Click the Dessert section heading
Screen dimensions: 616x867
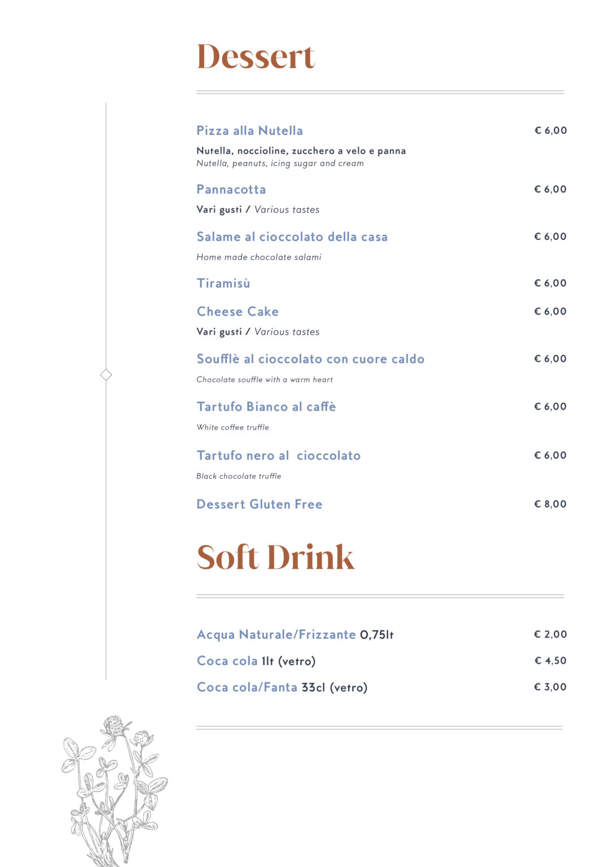tap(256, 57)
